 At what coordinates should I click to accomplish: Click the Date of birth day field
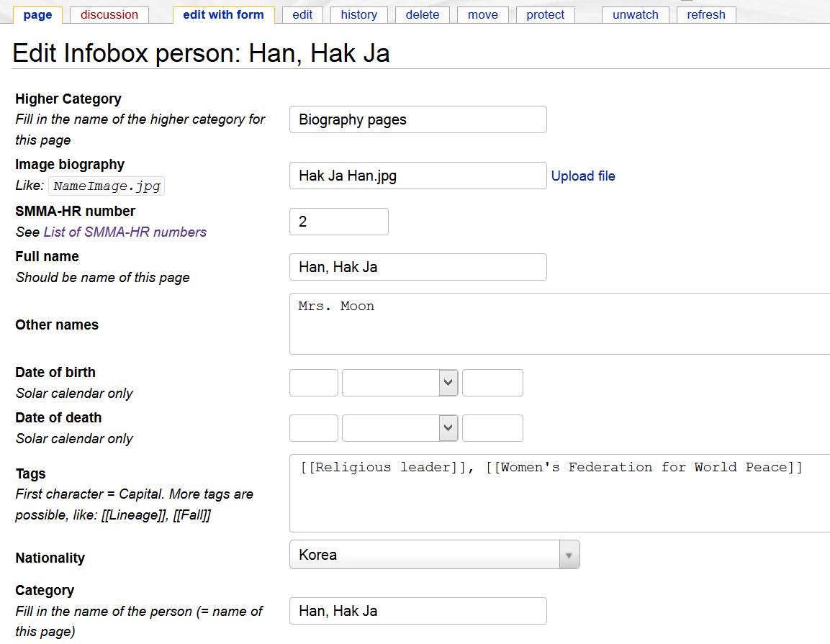coord(313,383)
